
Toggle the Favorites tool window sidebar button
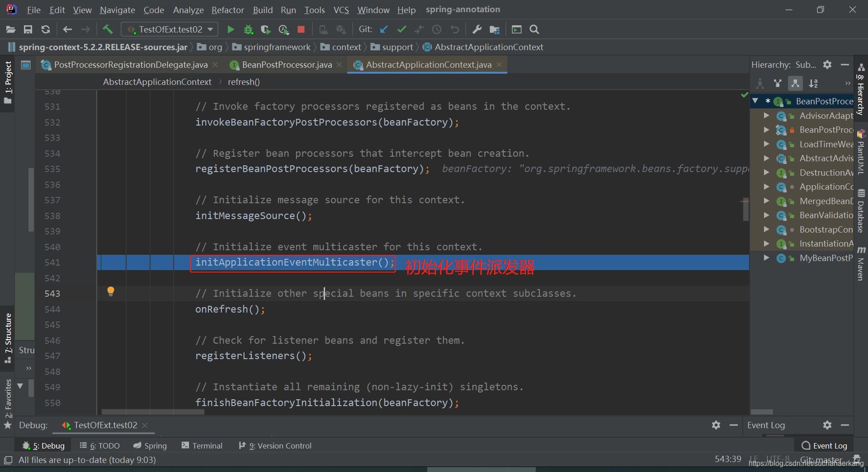click(x=8, y=404)
